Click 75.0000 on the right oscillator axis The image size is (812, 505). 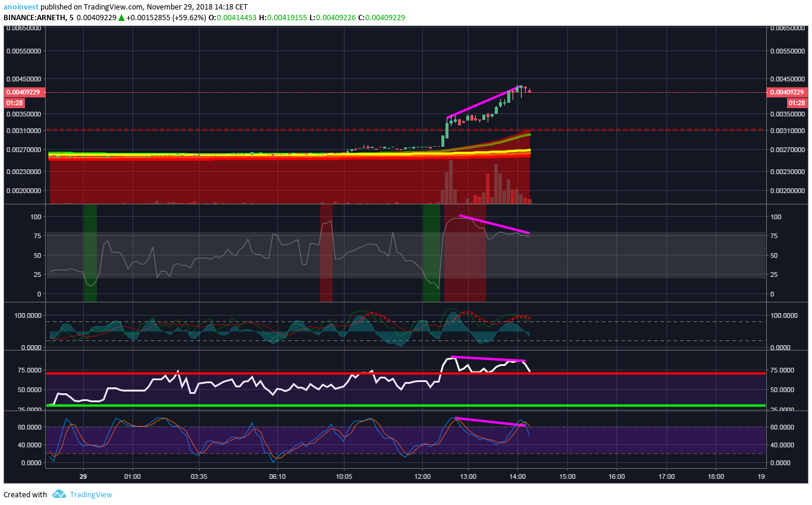point(783,370)
